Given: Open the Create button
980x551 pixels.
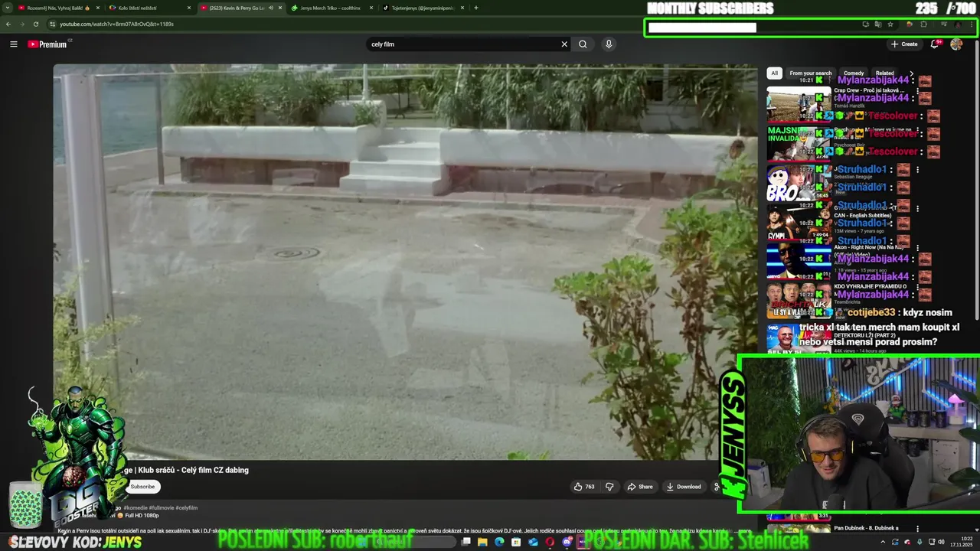Looking at the screenshot, I should (904, 44).
